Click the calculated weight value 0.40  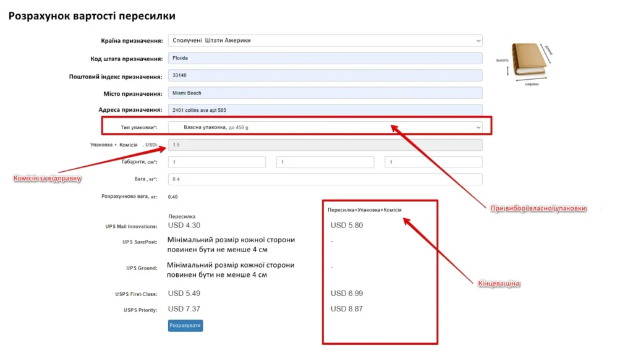click(173, 197)
